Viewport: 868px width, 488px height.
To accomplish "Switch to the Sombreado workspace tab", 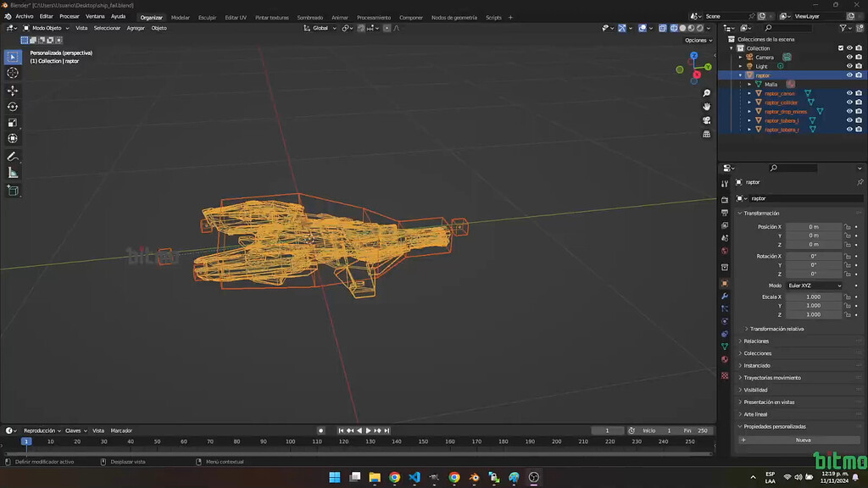I will (310, 17).
